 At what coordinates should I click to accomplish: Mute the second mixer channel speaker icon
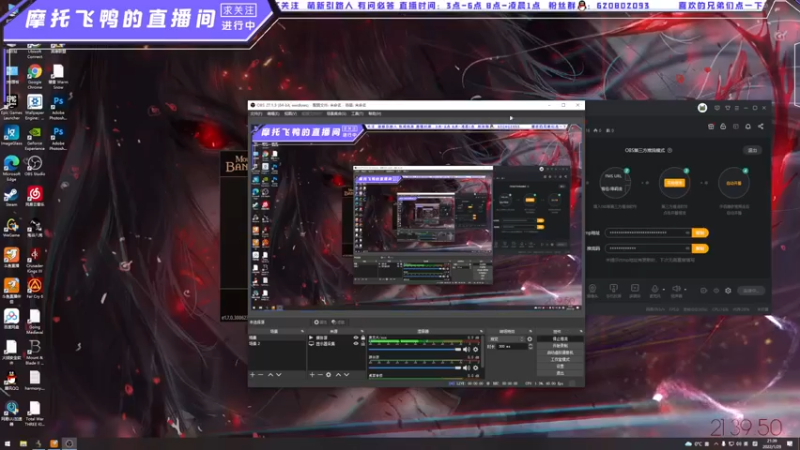tap(466, 368)
